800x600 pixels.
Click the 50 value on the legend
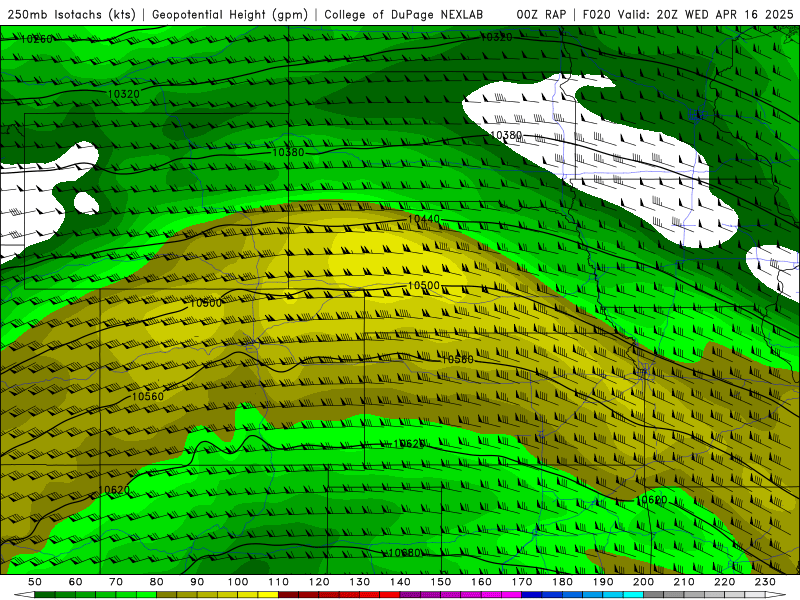[x=35, y=582]
